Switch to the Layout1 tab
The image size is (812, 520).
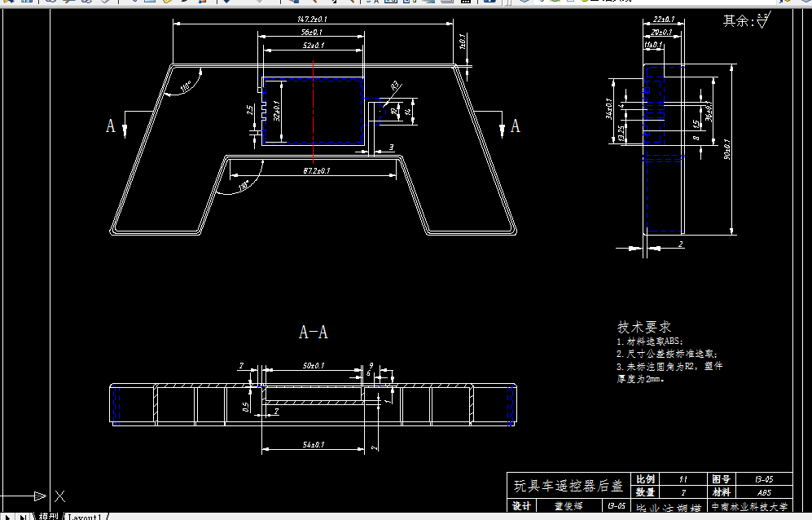tap(84, 515)
